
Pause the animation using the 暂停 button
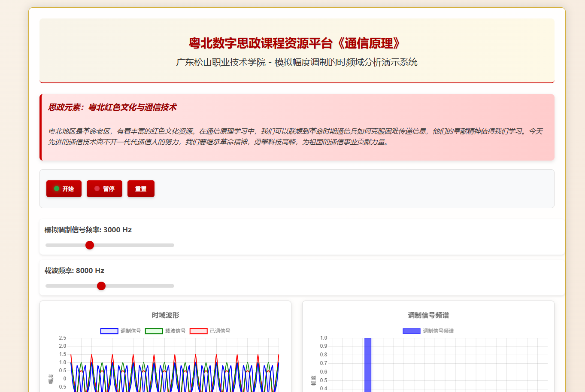104,189
